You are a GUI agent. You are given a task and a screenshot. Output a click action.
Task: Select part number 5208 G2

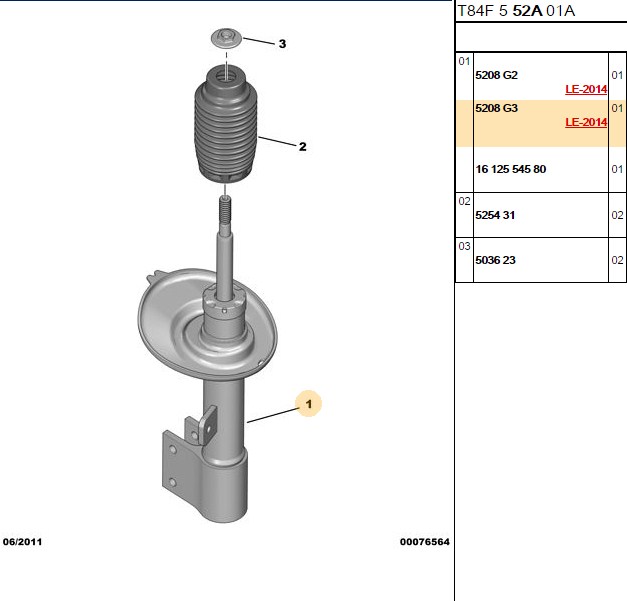(x=496, y=75)
